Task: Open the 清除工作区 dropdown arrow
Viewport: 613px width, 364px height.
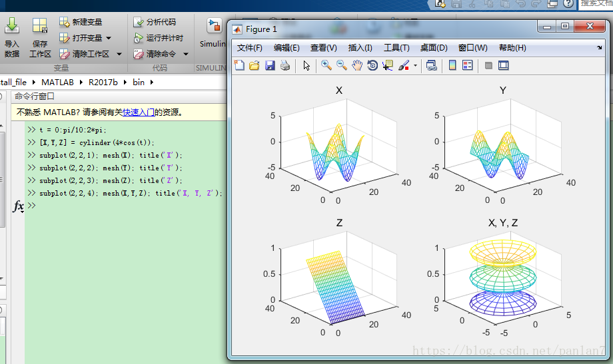Action: 119,54
